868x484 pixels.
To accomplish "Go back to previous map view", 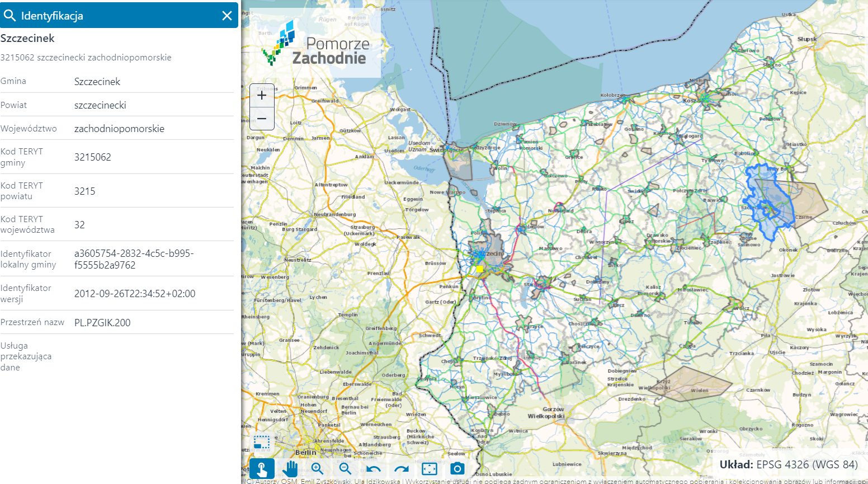I will (374, 469).
